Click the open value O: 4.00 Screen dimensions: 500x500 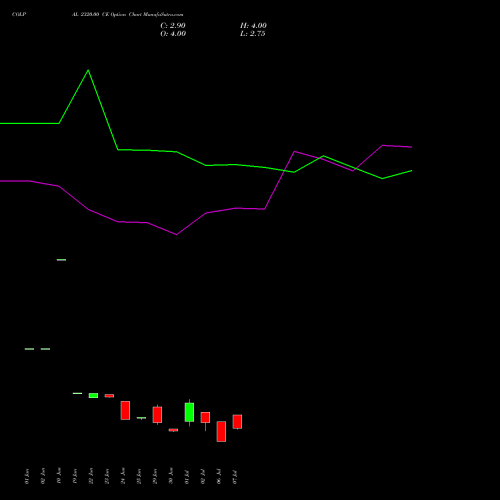(x=173, y=34)
